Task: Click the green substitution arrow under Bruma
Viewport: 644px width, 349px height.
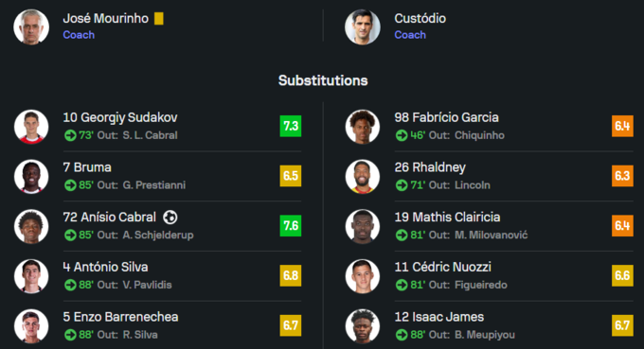Action: [70, 185]
